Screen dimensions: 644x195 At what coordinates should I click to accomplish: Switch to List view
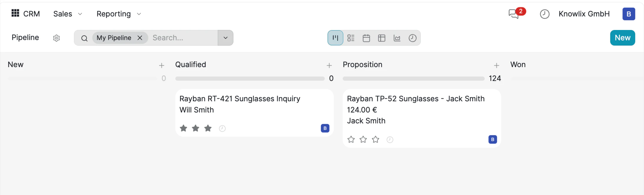pos(351,38)
